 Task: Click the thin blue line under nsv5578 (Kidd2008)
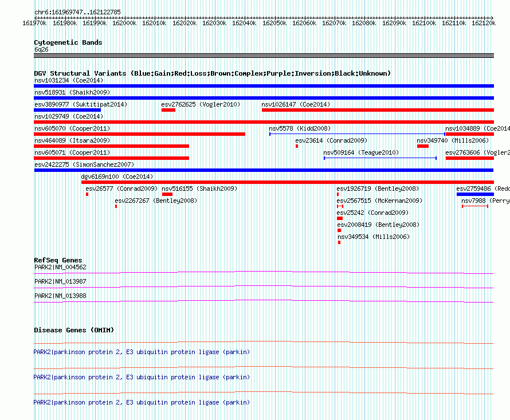pos(357,134)
